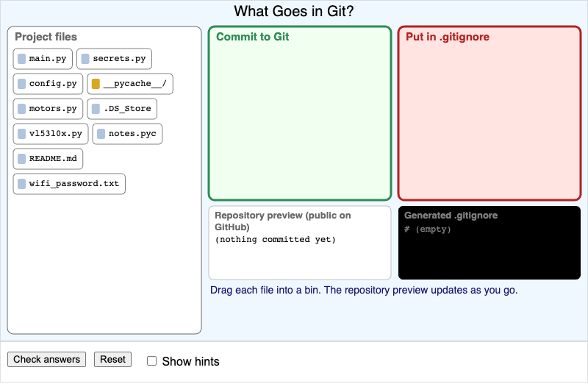Click the file icon on motors.py chip
The height and width of the screenshot is (384, 588).
point(22,109)
